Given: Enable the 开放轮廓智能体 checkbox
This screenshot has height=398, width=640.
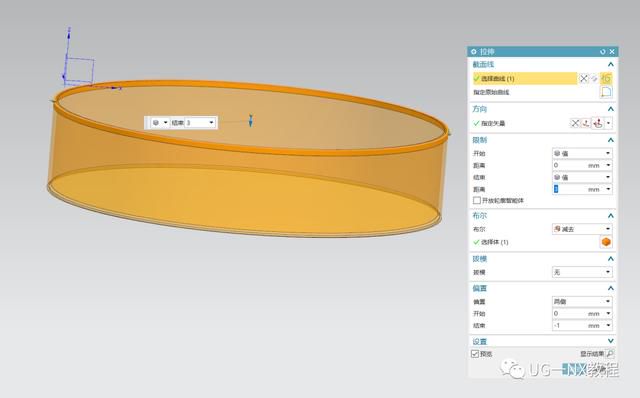Looking at the screenshot, I should [476, 200].
